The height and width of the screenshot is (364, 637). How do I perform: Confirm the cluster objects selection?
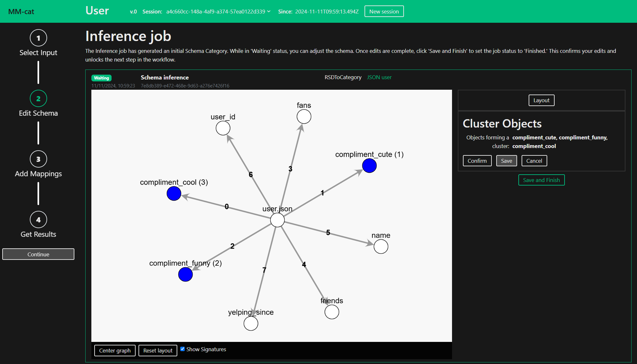(477, 161)
